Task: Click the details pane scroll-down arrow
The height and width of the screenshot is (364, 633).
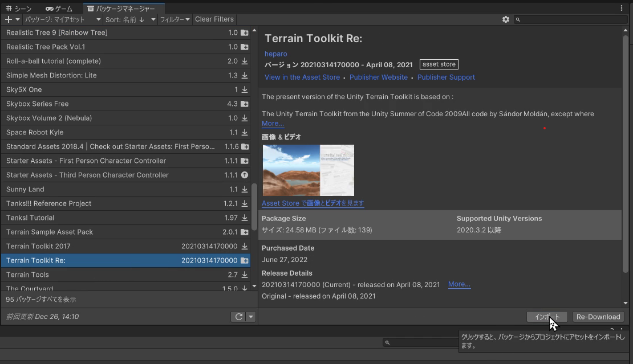Action: point(626,303)
